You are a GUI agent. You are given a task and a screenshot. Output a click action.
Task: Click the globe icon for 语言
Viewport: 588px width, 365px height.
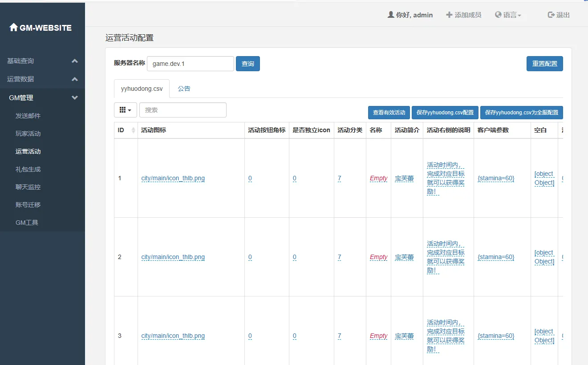(x=498, y=15)
